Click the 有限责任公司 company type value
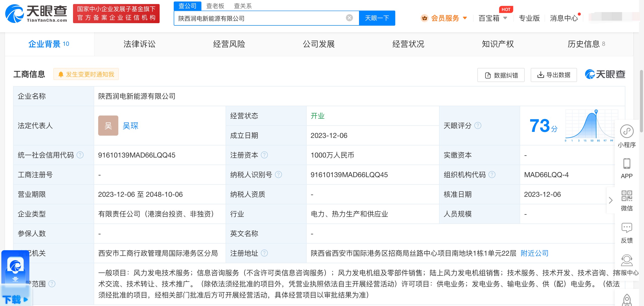The image size is (644, 306). 157,214
